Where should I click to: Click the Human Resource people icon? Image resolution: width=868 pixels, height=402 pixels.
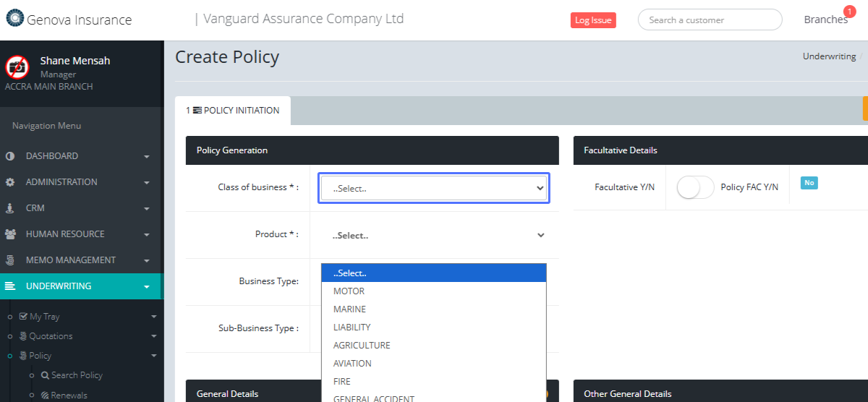coord(10,234)
